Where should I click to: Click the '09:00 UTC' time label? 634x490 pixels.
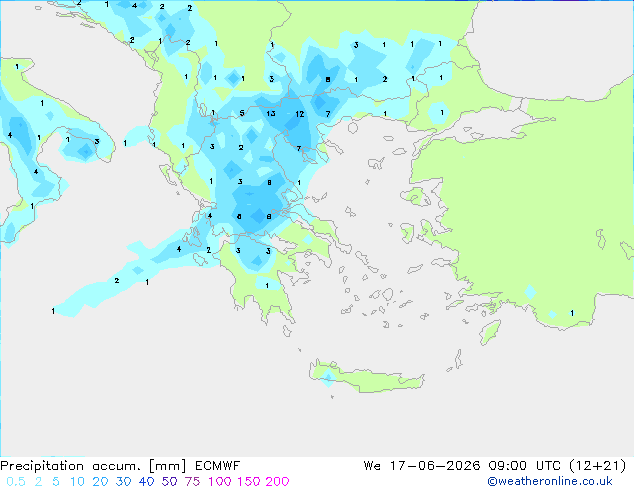(x=524, y=466)
